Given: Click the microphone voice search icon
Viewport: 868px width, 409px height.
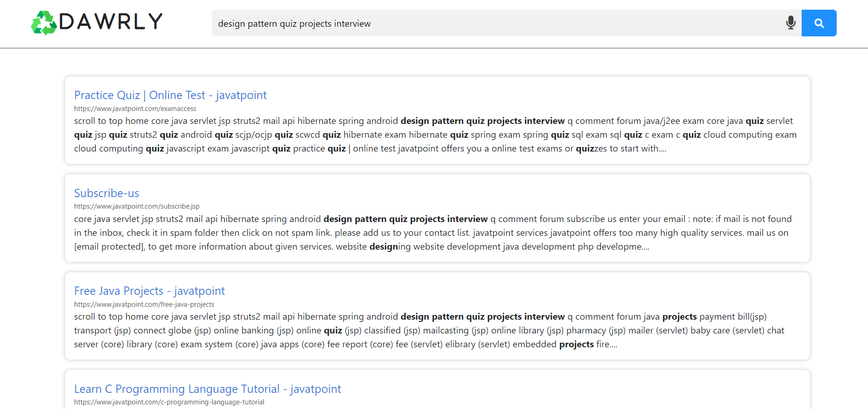Looking at the screenshot, I should point(791,23).
